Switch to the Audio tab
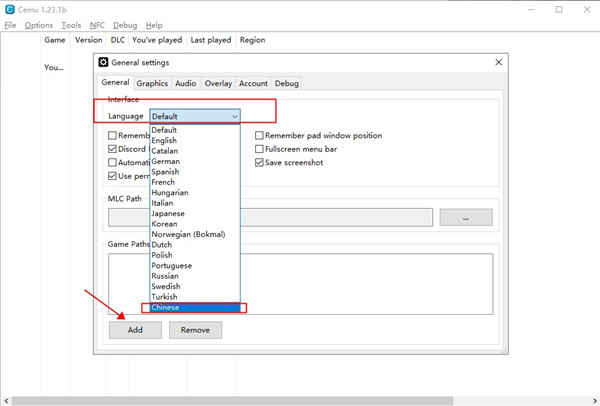The width and height of the screenshot is (600, 406). pos(186,83)
